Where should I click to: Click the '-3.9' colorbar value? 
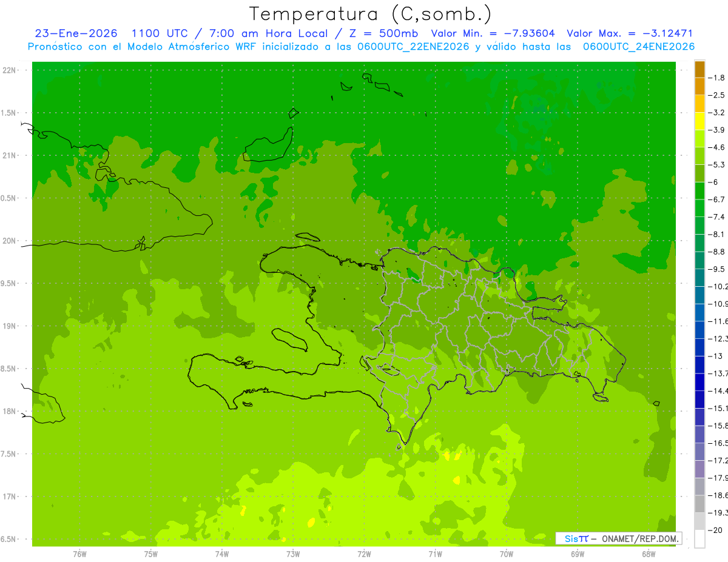pos(716,130)
